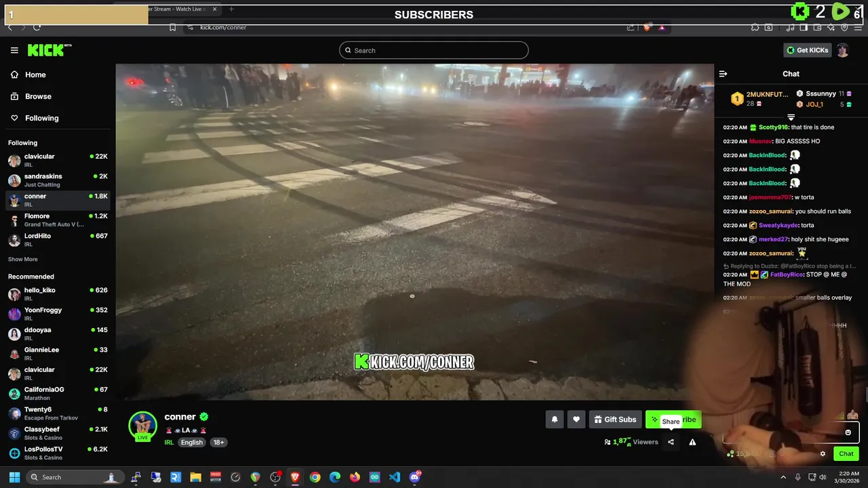Bookmark page icon in address bar
The image size is (868, 488).
pyautogui.click(x=172, y=27)
